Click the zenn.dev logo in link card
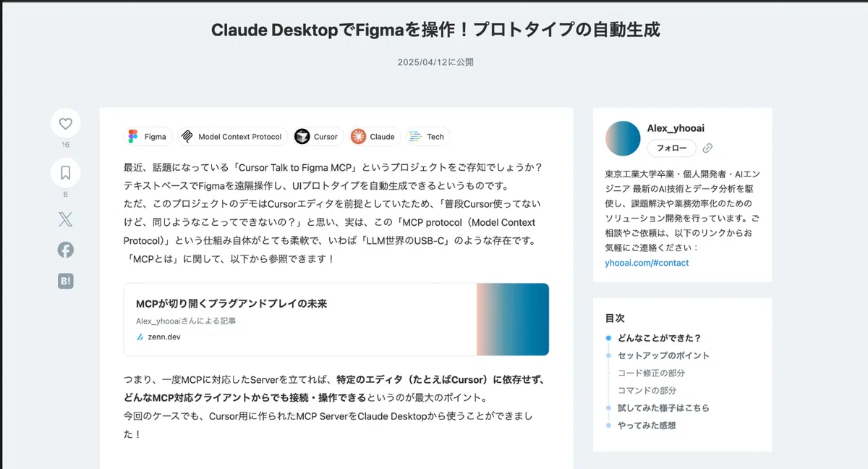The image size is (868, 469). pyautogui.click(x=140, y=337)
